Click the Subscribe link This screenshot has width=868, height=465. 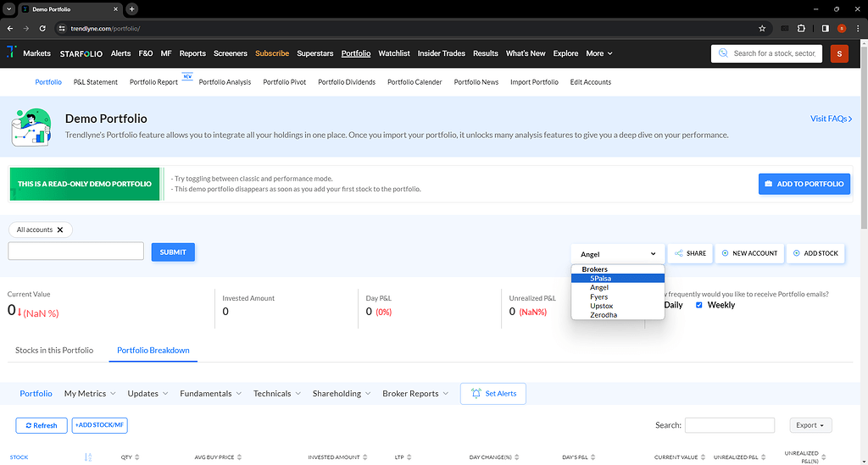pos(272,53)
